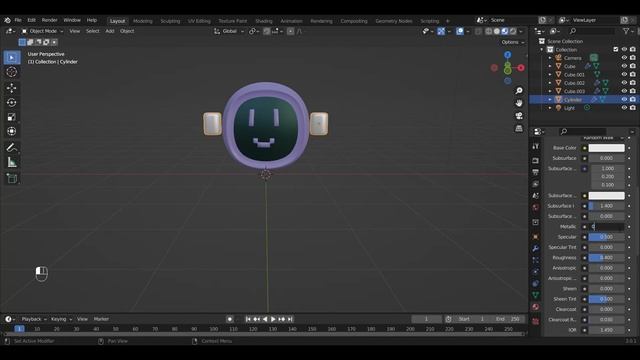This screenshot has width=640, height=360.
Task: Expand the Camera item in outliner
Action: click(550, 58)
